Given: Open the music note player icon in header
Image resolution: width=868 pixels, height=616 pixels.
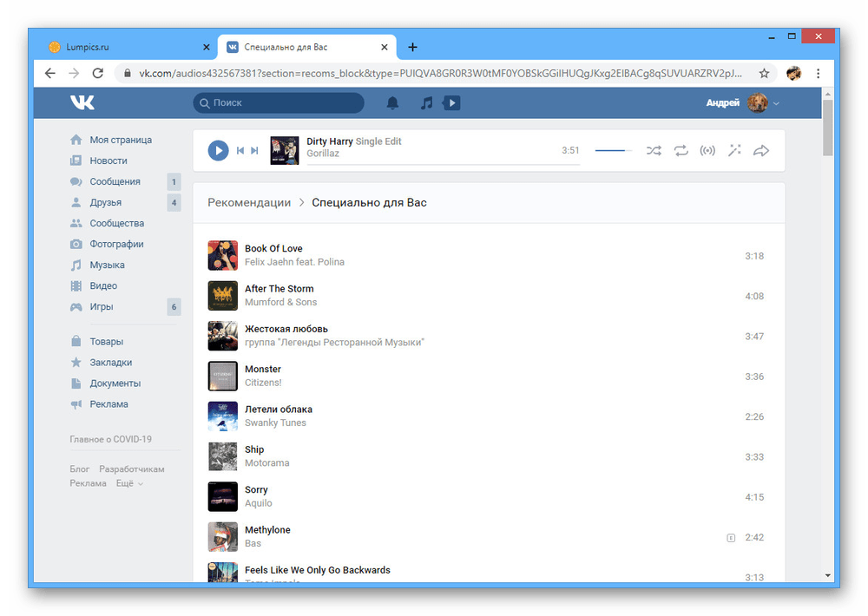Looking at the screenshot, I should tap(426, 103).
